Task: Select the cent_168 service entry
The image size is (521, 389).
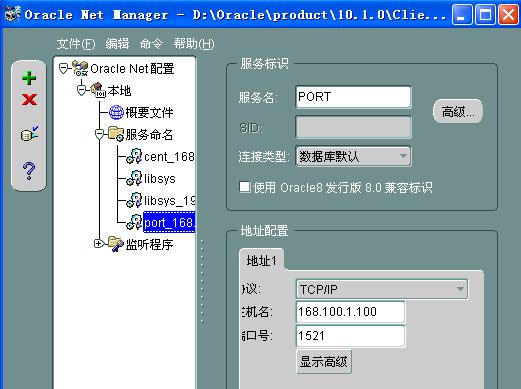Action: 169,157
